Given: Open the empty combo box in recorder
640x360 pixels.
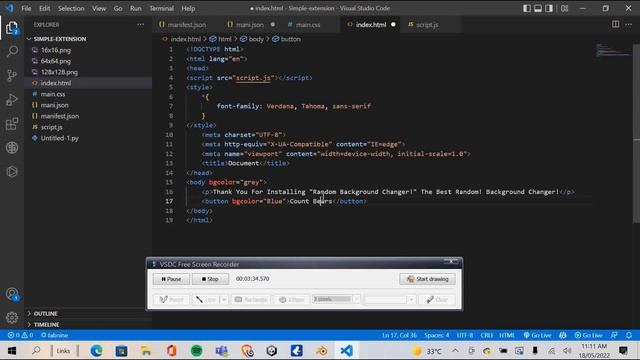Looking at the screenshot, I should 390,300.
